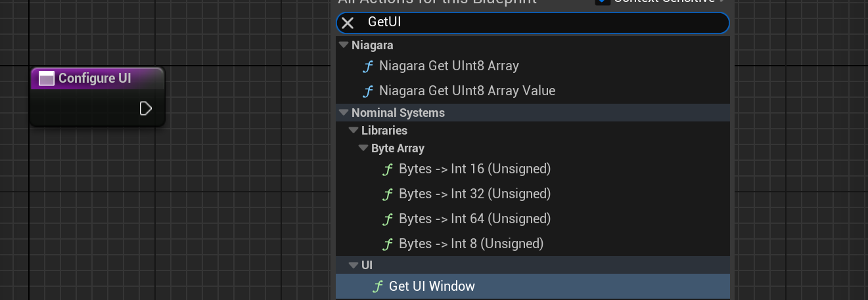Collapse the Byte Array subcategory
Image resolution: width=868 pixels, height=300 pixels.
coord(363,148)
